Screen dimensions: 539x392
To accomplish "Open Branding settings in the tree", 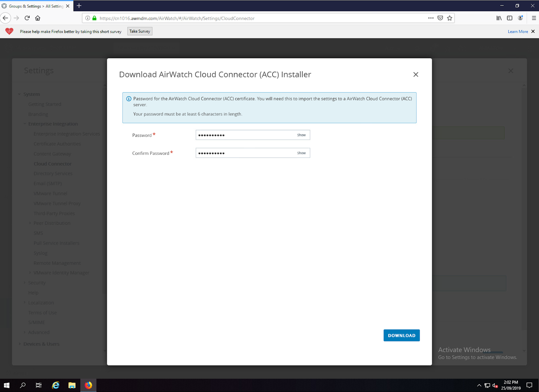I will coord(38,114).
